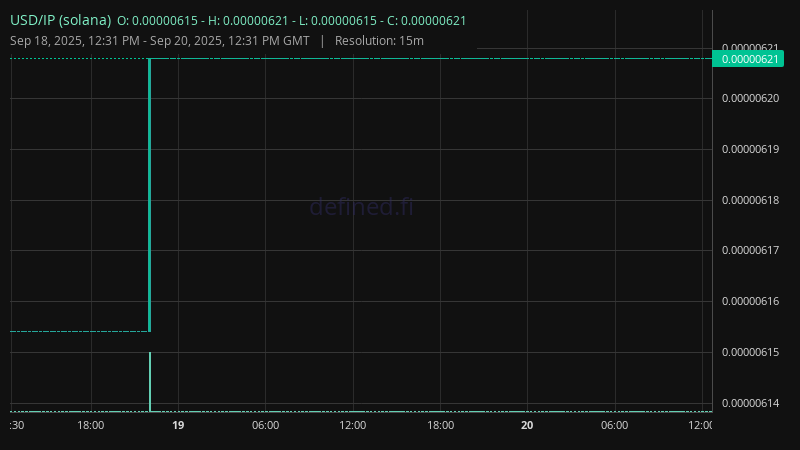The width and height of the screenshot is (800, 450).
Task: Click the 0.00000618 price axis label
Action: [751, 200]
